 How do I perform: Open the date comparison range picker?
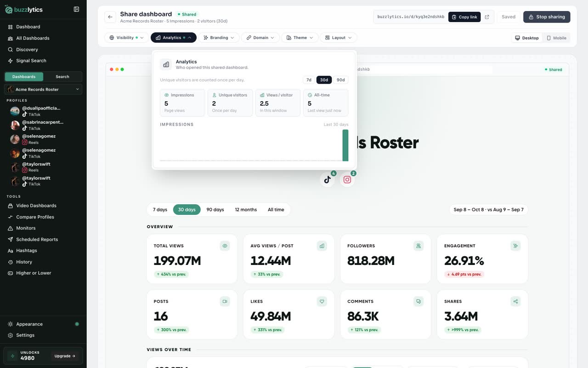click(x=488, y=210)
